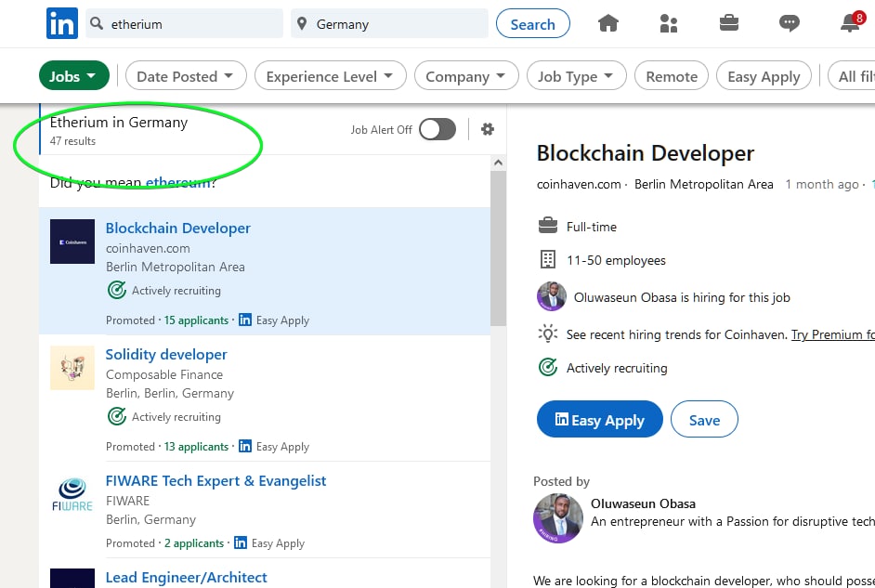Click the LinkedIn logo icon
This screenshot has width=875, height=588.
62,23
